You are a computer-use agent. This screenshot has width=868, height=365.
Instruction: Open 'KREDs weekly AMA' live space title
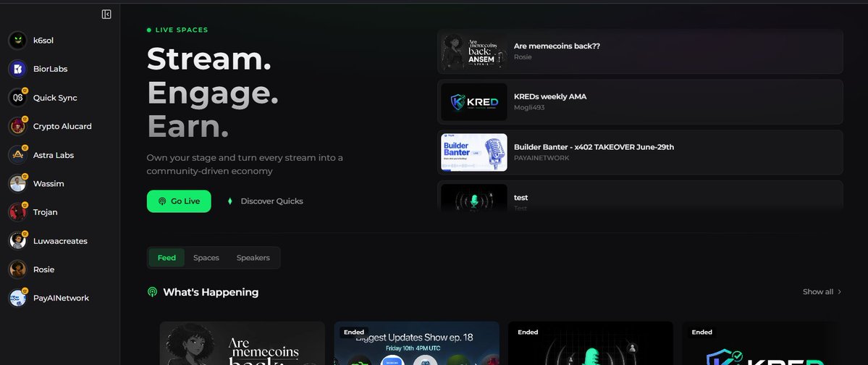(x=550, y=96)
